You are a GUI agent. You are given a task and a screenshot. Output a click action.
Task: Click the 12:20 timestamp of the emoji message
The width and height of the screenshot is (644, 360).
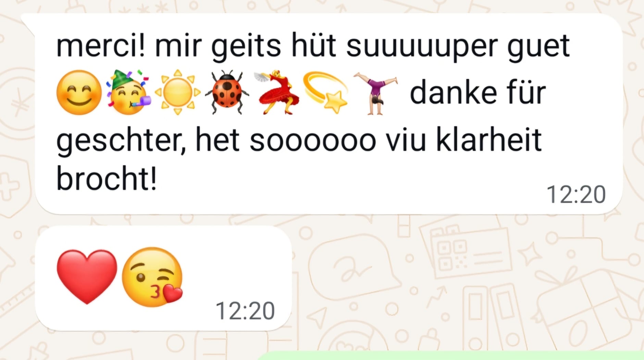(245, 311)
